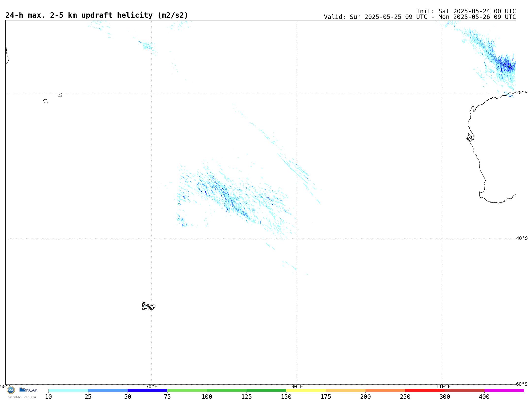The height and width of the screenshot is (400, 532).
Task: Click the 60°S latitude label
Action: [522, 384]
